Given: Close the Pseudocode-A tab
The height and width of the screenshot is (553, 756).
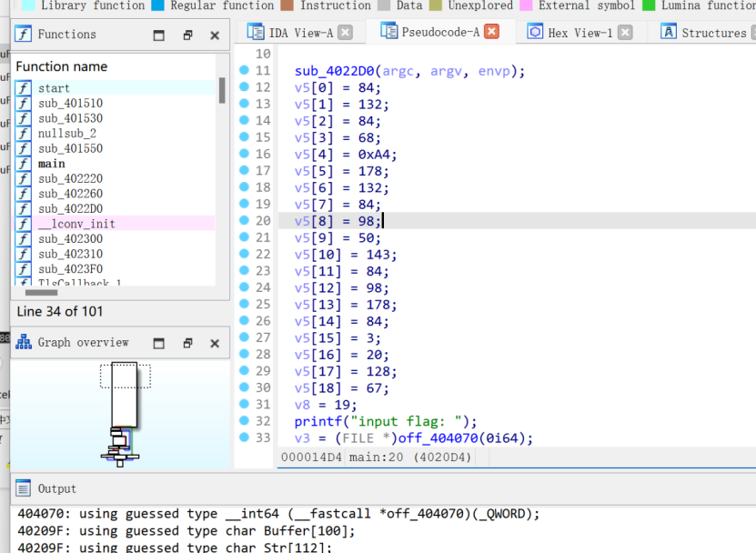Looking at the screenshot, I should click(492, 32).
